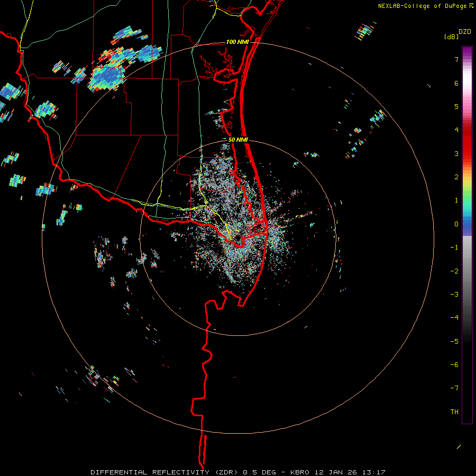The height and width of the screenshot is (476, 476).
Task: Click the -5 tick label on color scale
Action: [x=454, y=341]
